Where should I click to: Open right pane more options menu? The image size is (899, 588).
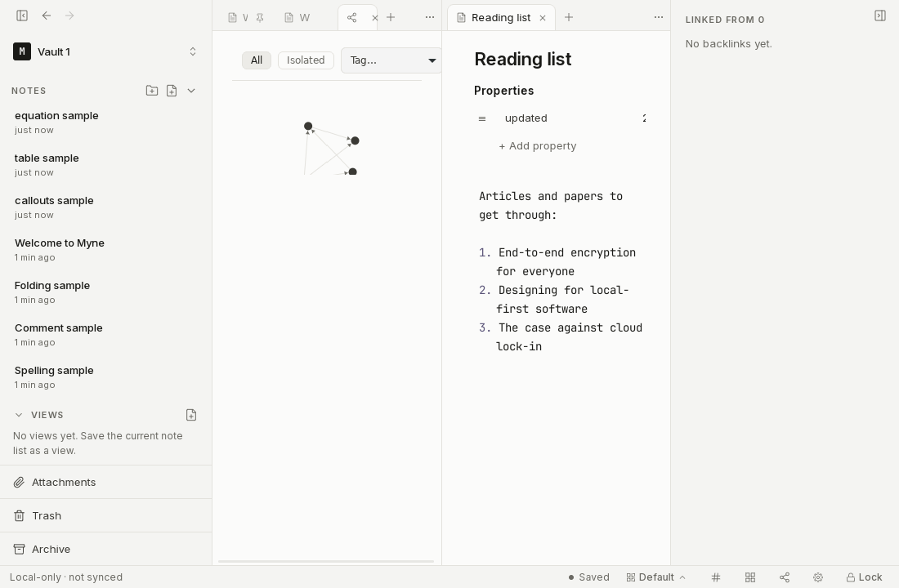tap(658, 17)
